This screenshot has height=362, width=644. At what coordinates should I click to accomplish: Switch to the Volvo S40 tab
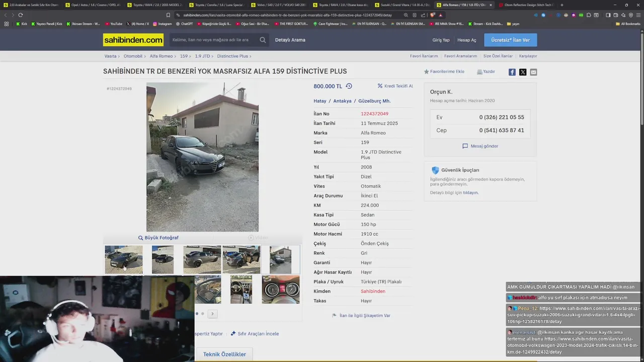point(279,5)
